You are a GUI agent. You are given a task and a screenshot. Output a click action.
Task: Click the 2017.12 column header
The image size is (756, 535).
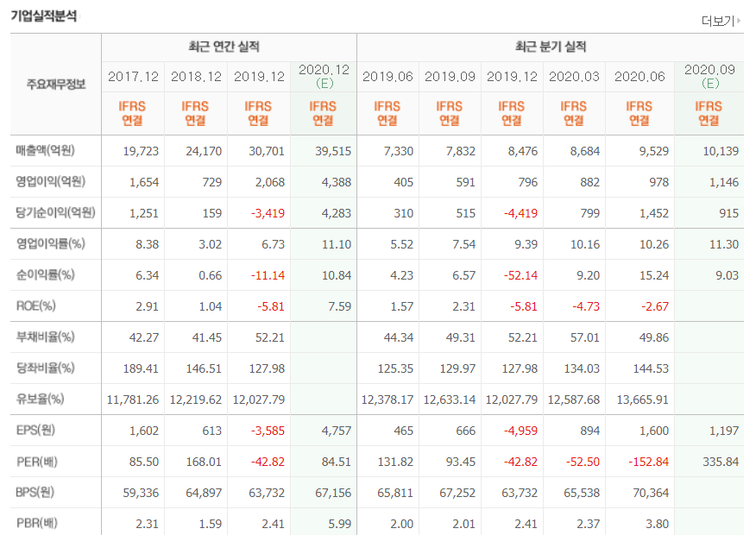click(133, 77)
